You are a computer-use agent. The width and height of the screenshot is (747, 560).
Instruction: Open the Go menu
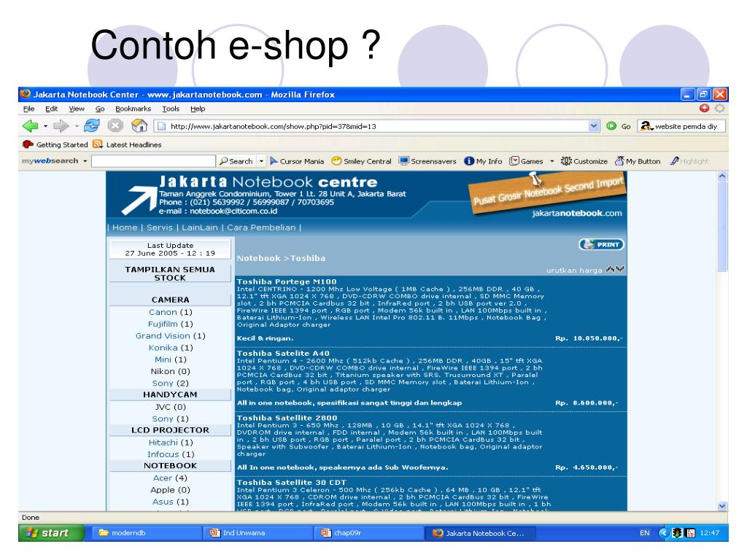click(99, 109)
